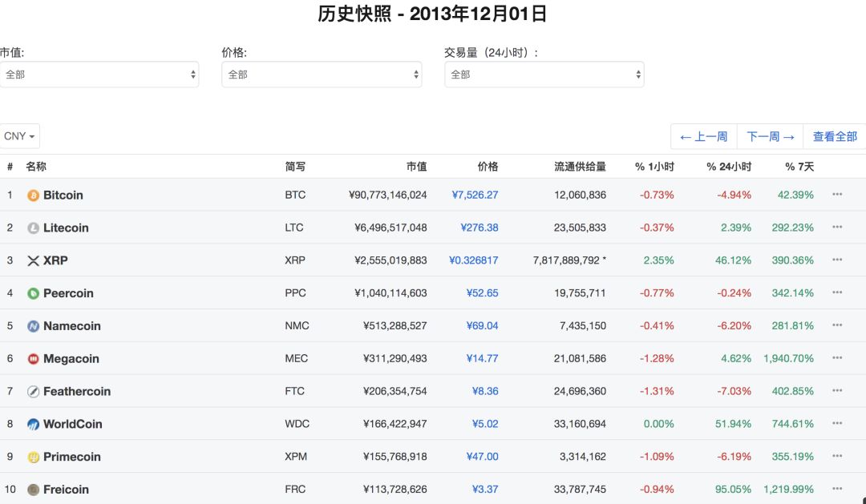Screen dimensions: 866x504
Task: Click XRP price ¥0.326817
Action: 474,260
